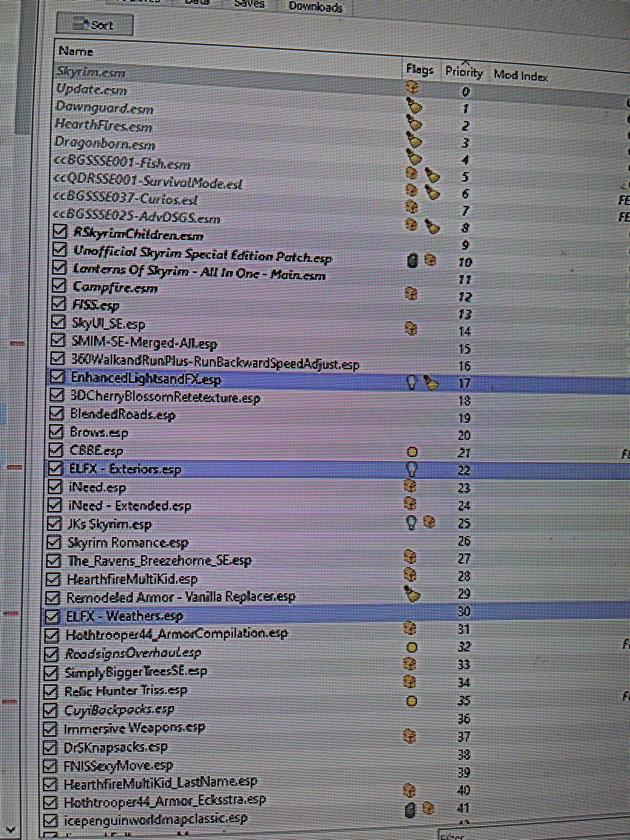The width and height of the screenshot is (630, 840).
Task: Click the yellow light-plugin flag for CBBE.esp
Action: (x=412, y=452)
